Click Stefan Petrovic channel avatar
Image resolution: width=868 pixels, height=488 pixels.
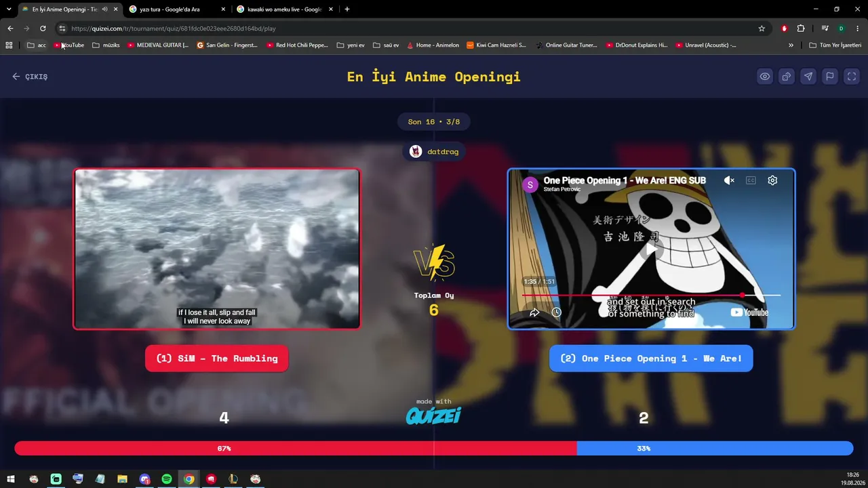coord(530,184)
